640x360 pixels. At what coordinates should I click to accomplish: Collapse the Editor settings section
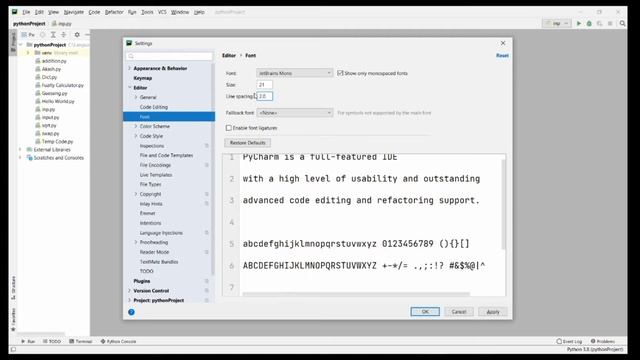[x=130, y=88]
